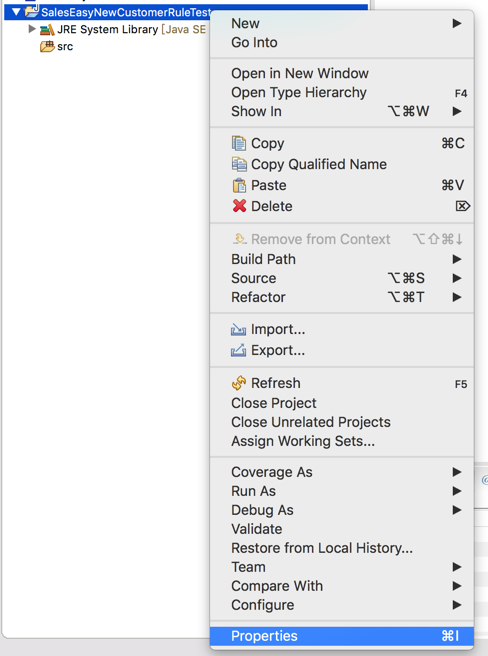Click the Refresh arrows icon
This screenshot has width=488, height=656.
pos(239,383)
